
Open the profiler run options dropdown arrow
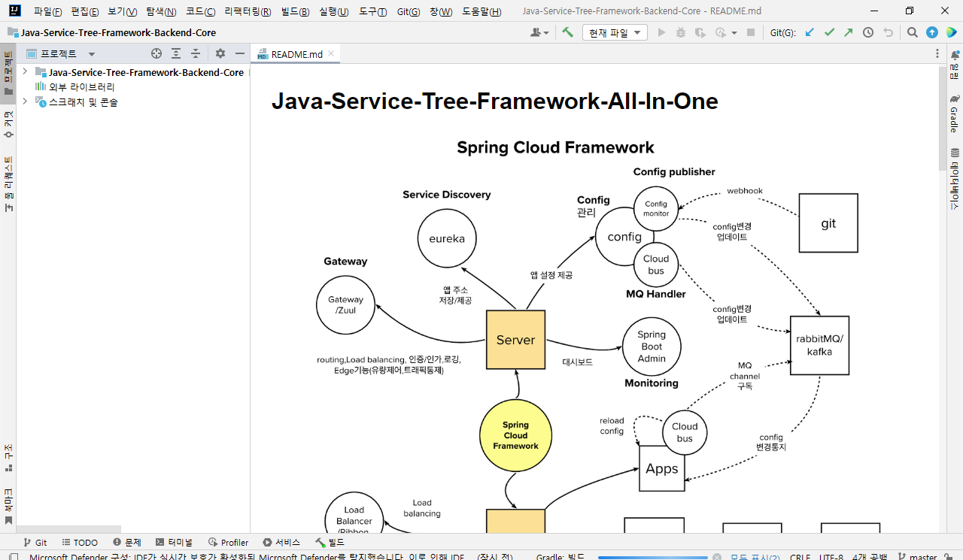coord(734,33)
